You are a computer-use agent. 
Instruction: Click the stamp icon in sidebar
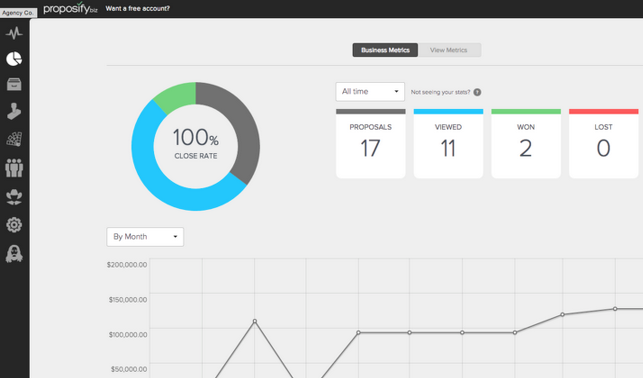14,111
